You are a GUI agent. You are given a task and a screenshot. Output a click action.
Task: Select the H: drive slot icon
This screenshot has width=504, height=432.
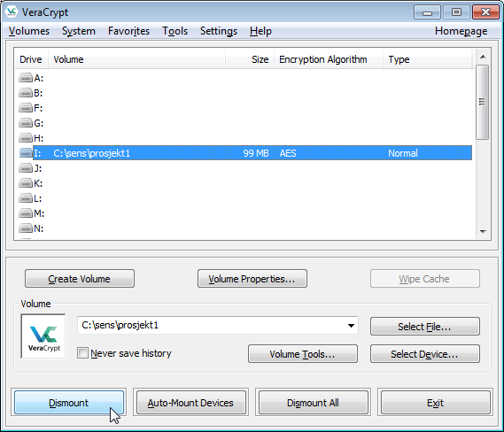tap(26, 138)
